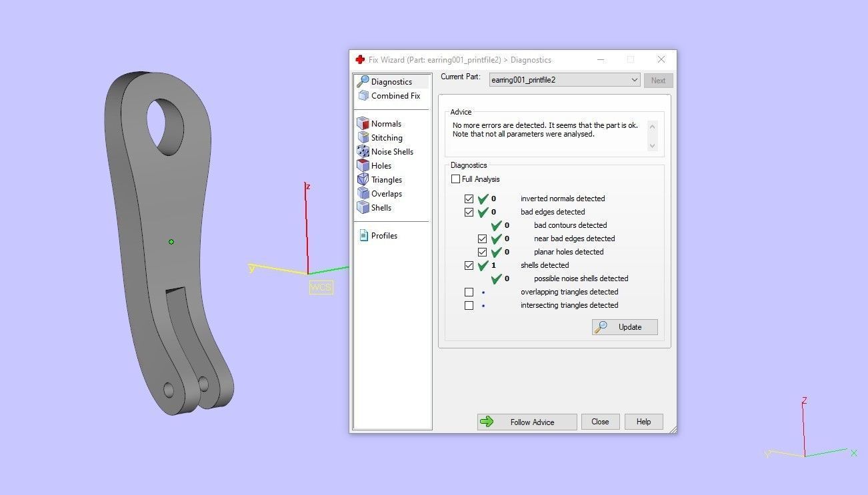Image resolution: width=868 pixels, height=495 pixels.
Task: Click the Profiles document icon
Action: 363,235
